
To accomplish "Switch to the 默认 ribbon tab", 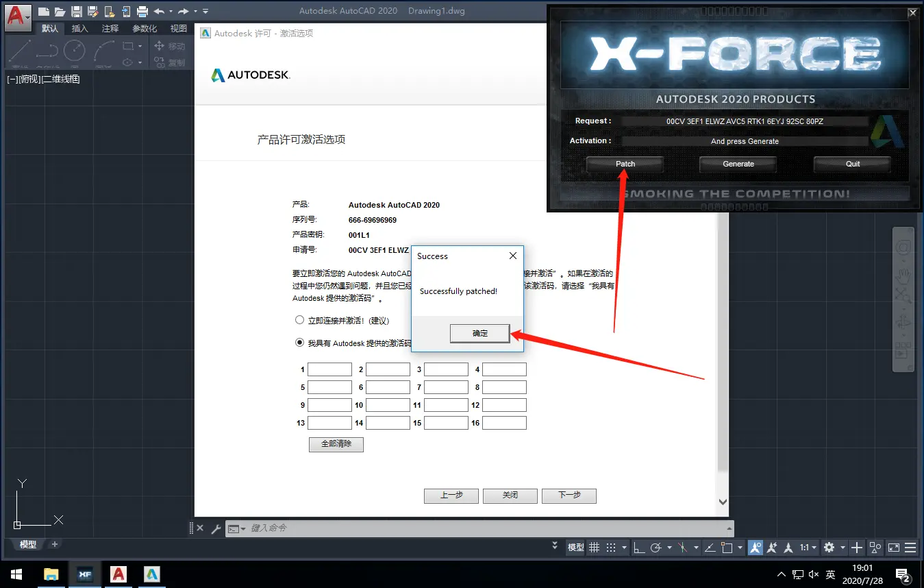I will click(x=50, y=29).
